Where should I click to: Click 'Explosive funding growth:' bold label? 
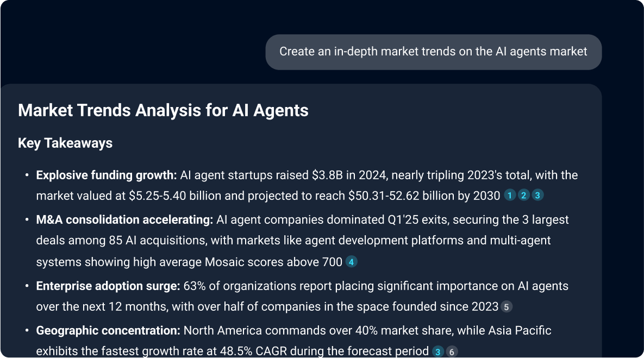(x=107, y=175)
